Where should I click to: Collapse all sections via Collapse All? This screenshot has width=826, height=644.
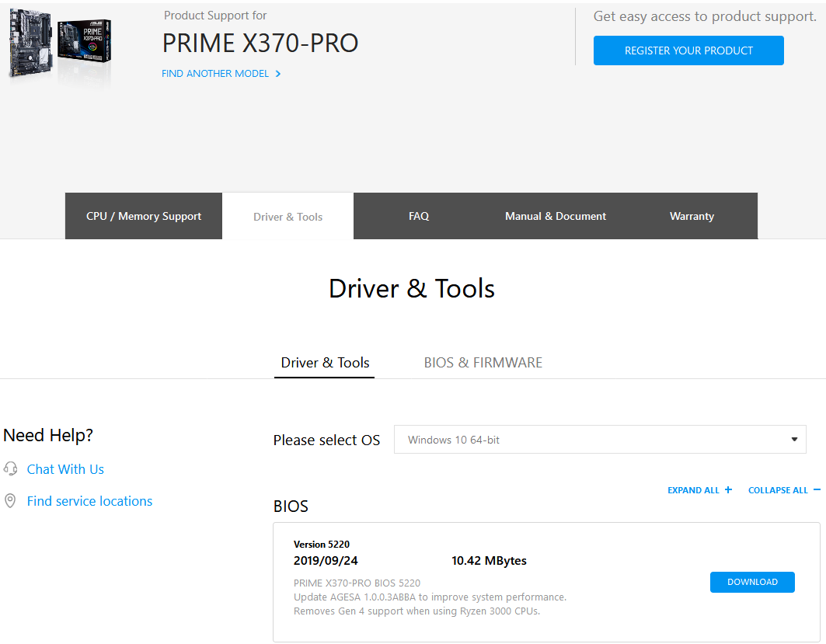tap(778, 490)
